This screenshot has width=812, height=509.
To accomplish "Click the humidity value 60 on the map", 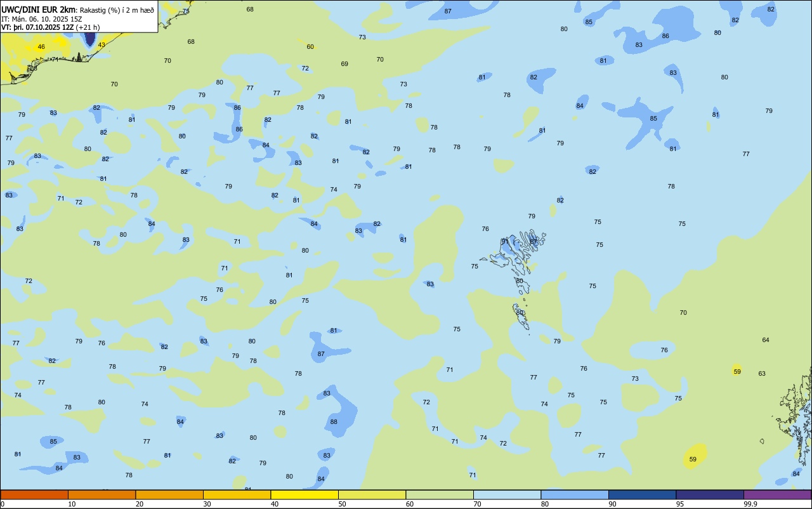I will pos(310,47).
